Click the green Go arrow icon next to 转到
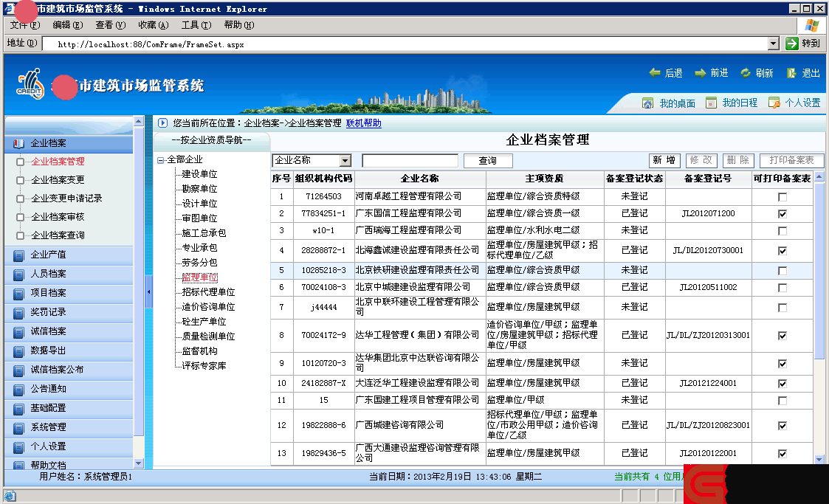The width and height of the screenshot is (829, 504). pyautogui.click(x=791, y=44)
